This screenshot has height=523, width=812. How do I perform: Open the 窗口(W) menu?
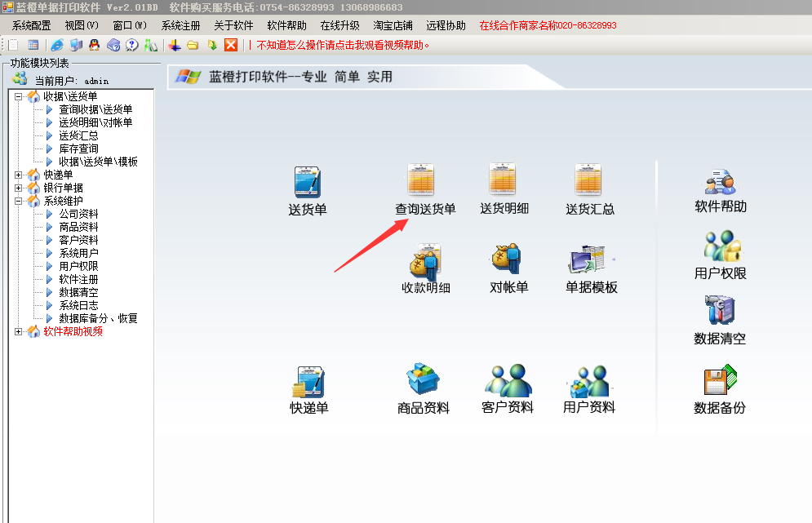point(130,25)
